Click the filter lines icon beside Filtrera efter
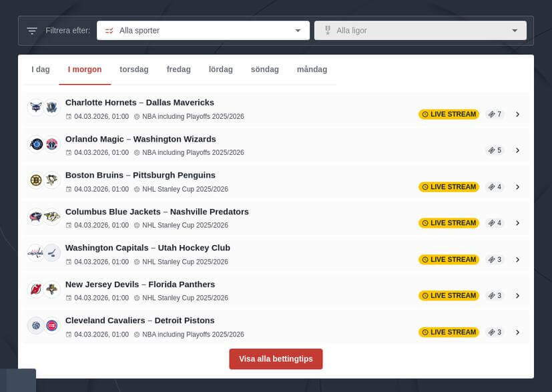This screenshot has height=392, width=552. point(32,31)
